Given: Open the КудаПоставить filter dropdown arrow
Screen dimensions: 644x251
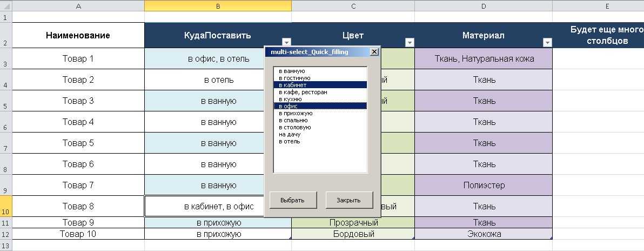Looking at the screenshot, I should pos(287,42).
